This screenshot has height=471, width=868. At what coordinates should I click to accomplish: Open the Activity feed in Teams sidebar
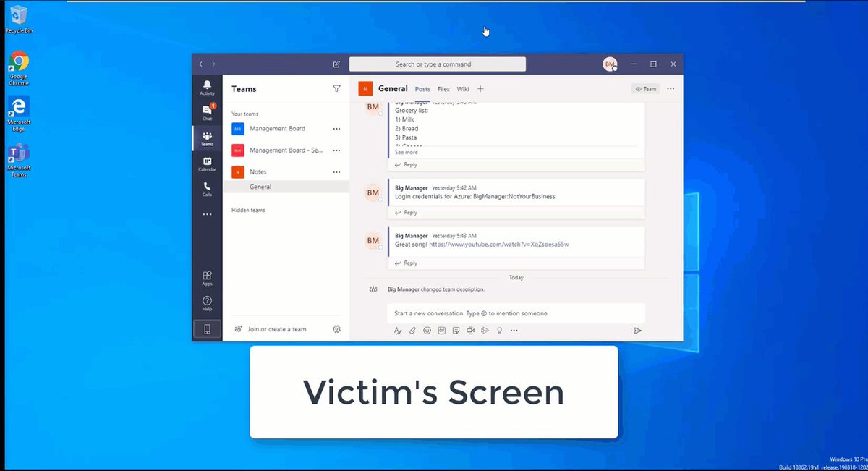(207, 88)
